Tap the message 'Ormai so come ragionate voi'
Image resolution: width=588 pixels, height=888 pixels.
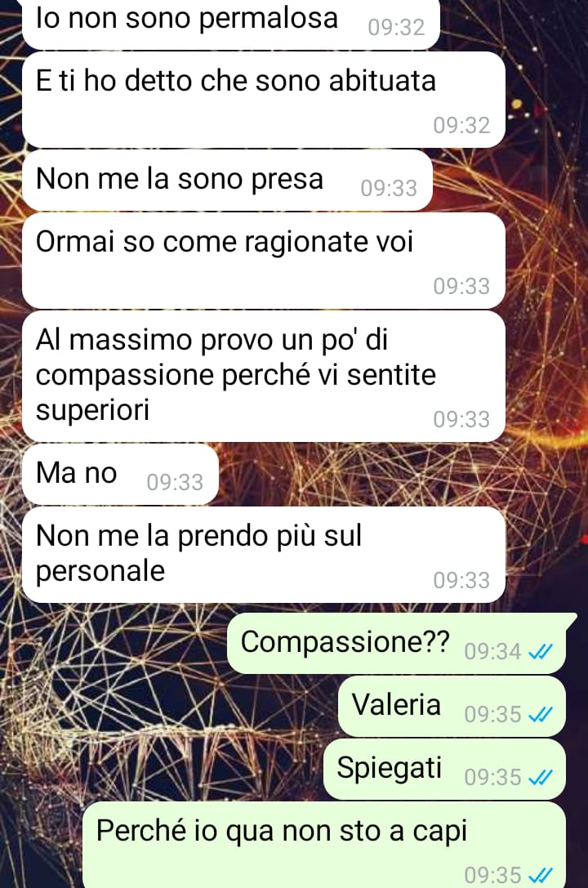(264, 261)
